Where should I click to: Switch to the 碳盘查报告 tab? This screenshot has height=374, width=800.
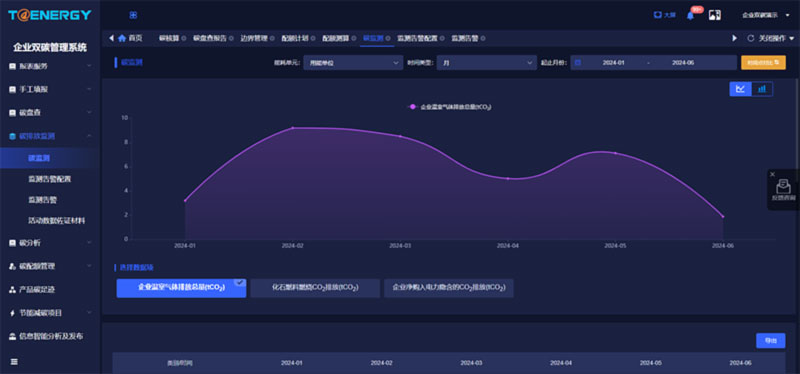coord(210,38)
